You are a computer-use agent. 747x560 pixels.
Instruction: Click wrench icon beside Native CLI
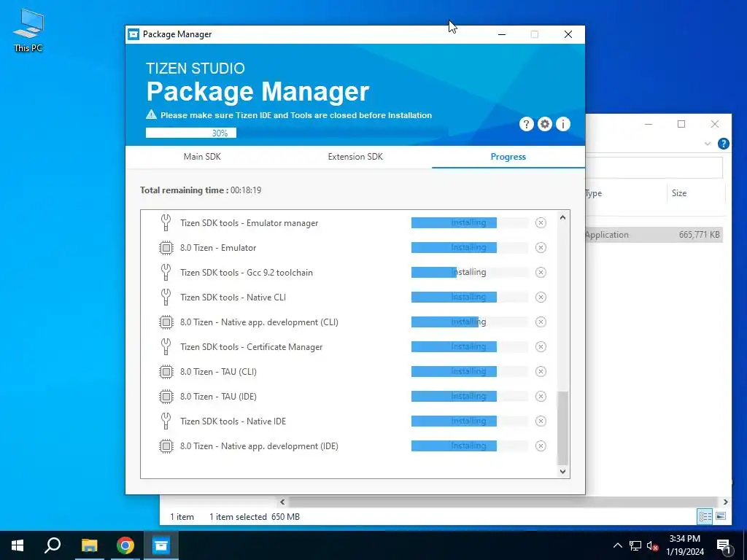tap(166, 297)
